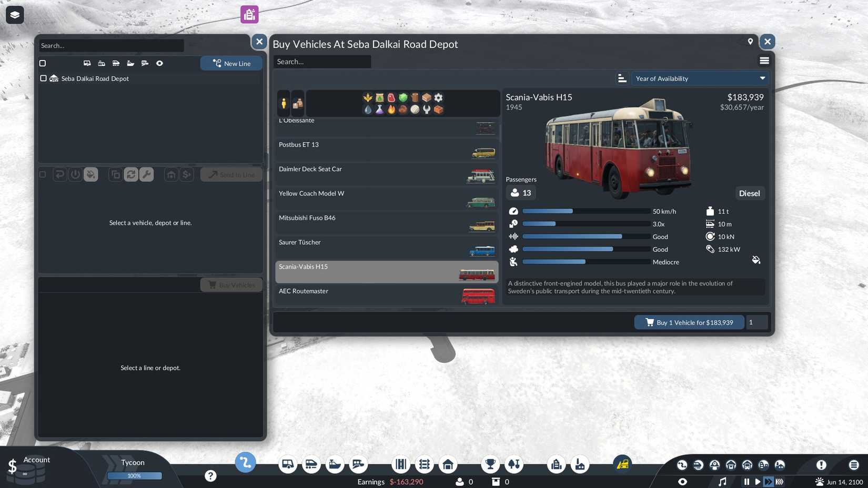Image resolution: width=868 pixels, height=488 pixels.
Task: Locate depot with the map pin icon
Action: (x=750, y=42)
